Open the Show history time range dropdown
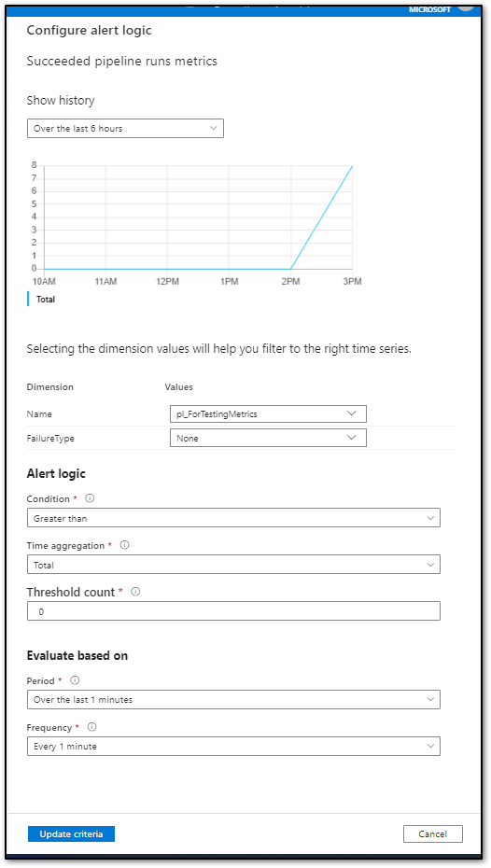The width and height of the screenshot is (491, 868). point(125,128)
